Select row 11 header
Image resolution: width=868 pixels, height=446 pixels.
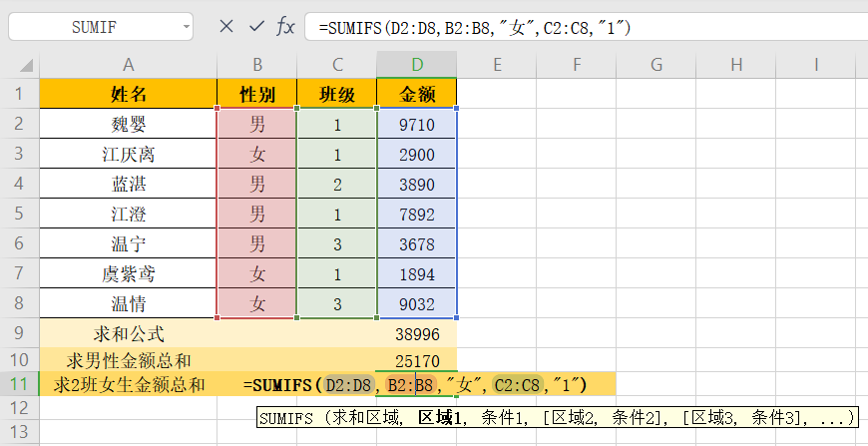tap(19, 384)
